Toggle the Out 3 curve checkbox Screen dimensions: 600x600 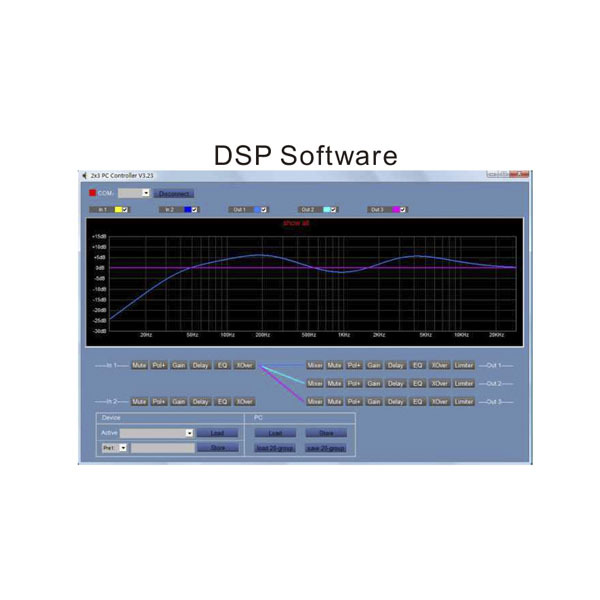pyautogui.click(x=403, y=210)
